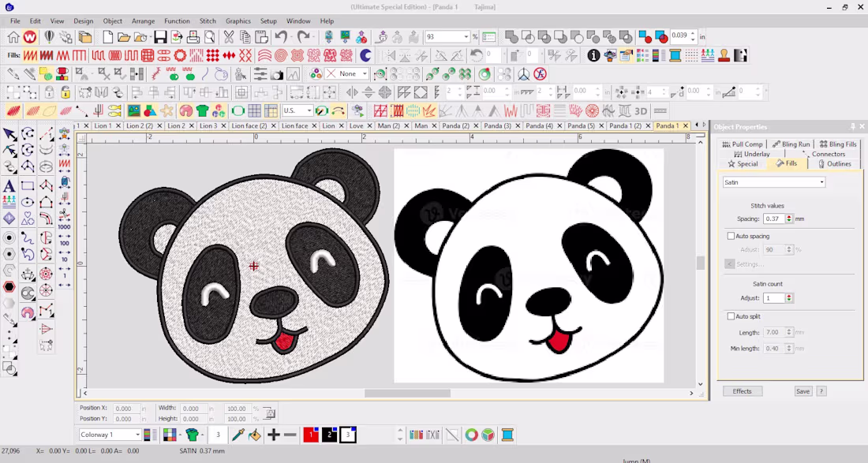Select red color swatch number 1
Image resolution: width=868 pixels, height=463 pixels.
click(x=311, y=435)
